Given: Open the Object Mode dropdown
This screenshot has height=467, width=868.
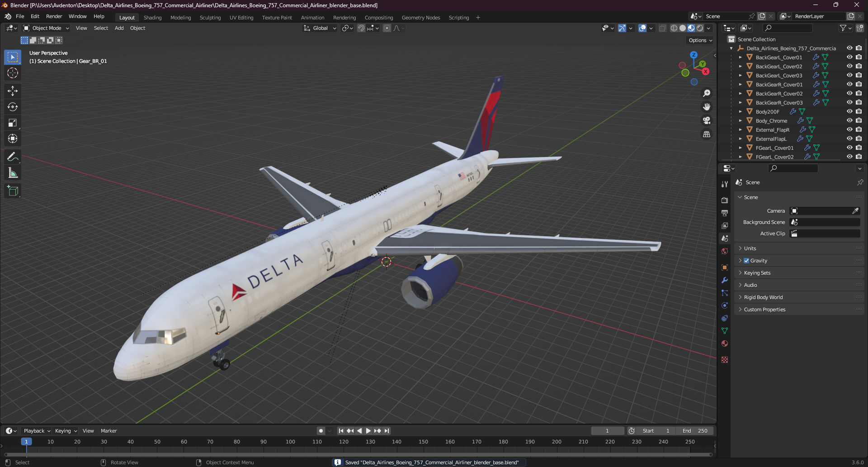Looking at the screenshot, I should click(46, 28).
